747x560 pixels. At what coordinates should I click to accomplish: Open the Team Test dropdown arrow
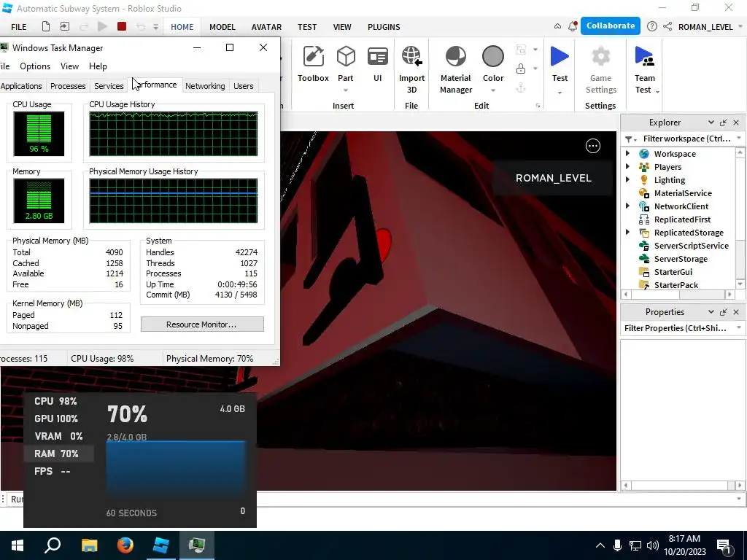point(658,91)
